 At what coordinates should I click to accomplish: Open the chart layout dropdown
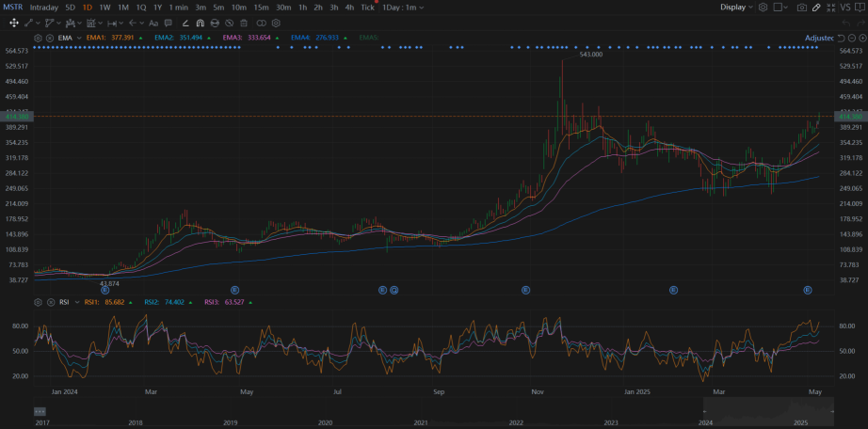pos(780,8)
